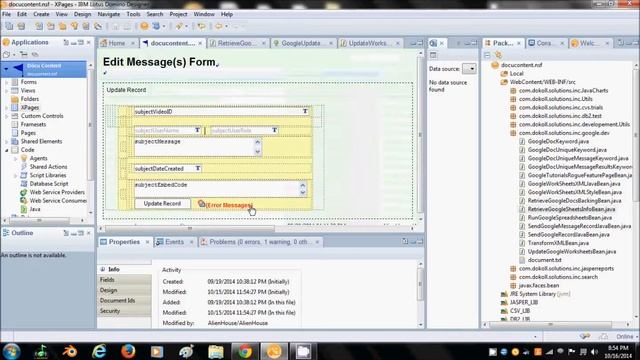Expand the Forms node in Applications
640x360 pixels.
tap(7, 82)
